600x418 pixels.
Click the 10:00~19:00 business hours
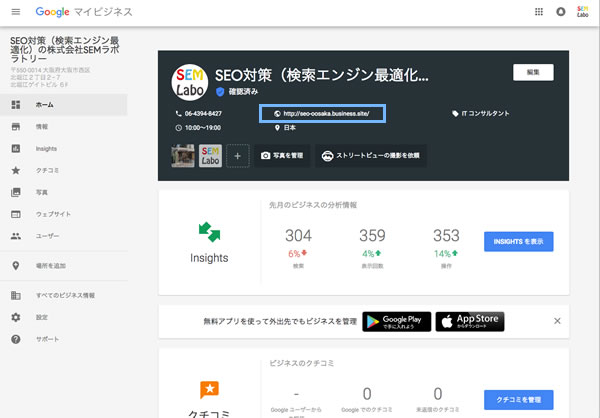203,128
